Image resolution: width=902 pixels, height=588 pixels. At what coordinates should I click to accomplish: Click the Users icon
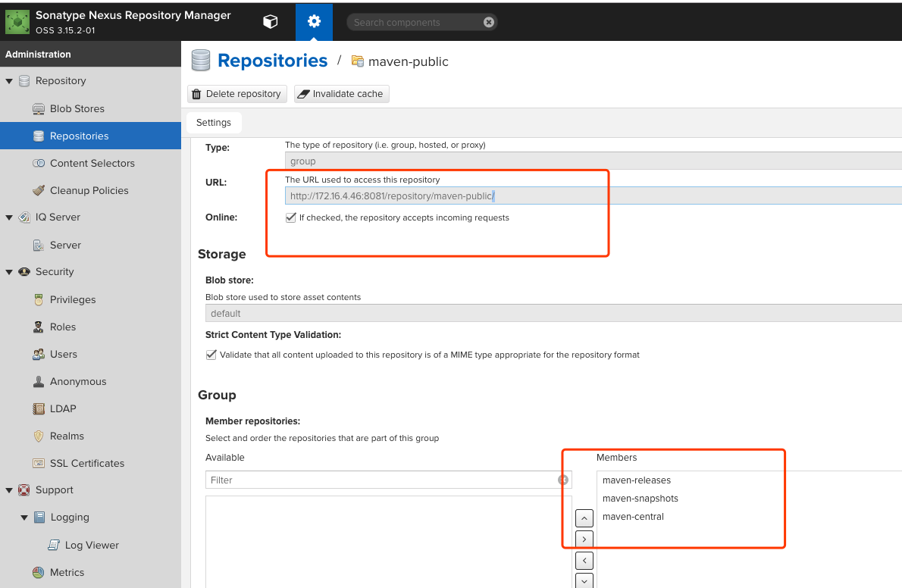click(39, 355)
